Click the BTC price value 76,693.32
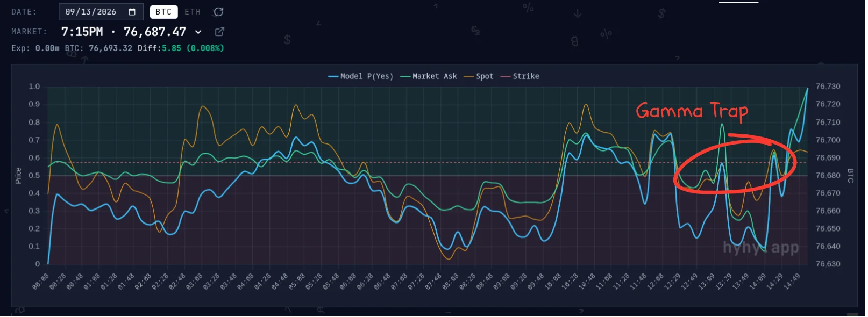868x317 pixels. coord(110,48)
